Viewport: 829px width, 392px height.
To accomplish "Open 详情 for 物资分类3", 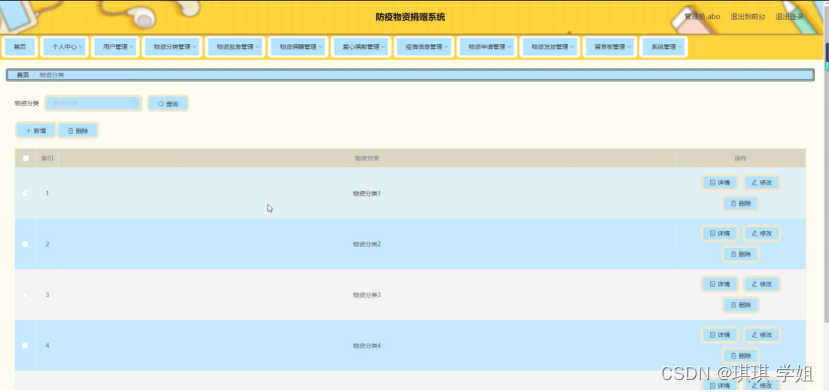I will click(x=720, y=284).
